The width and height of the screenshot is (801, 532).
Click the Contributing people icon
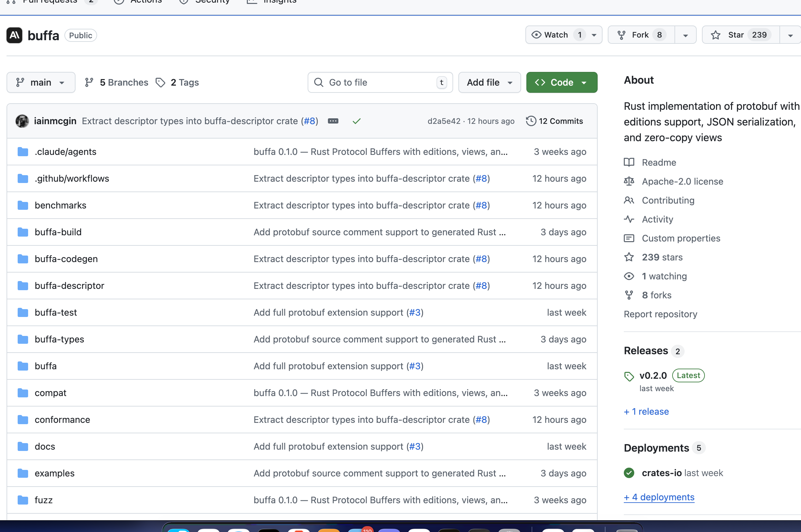(629, 201)
